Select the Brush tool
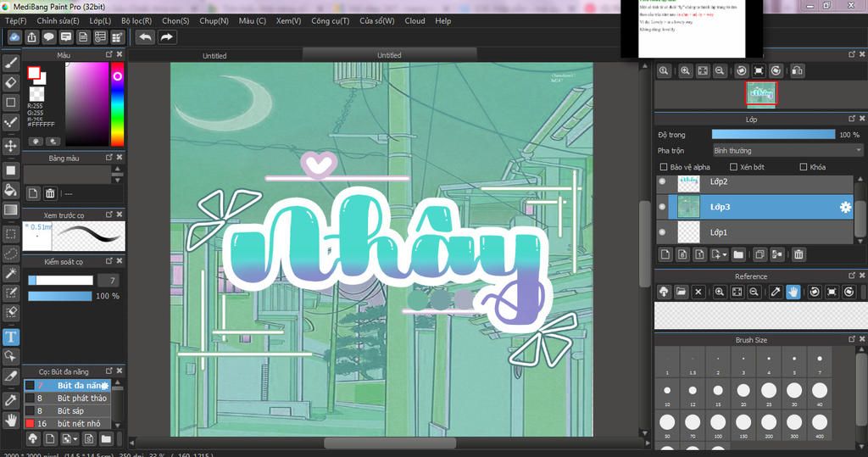 click(x=10, y=63)
